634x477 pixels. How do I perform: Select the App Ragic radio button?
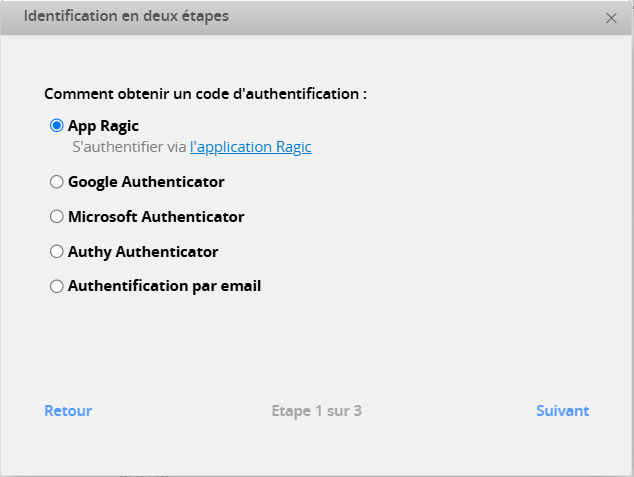(57, 125)
